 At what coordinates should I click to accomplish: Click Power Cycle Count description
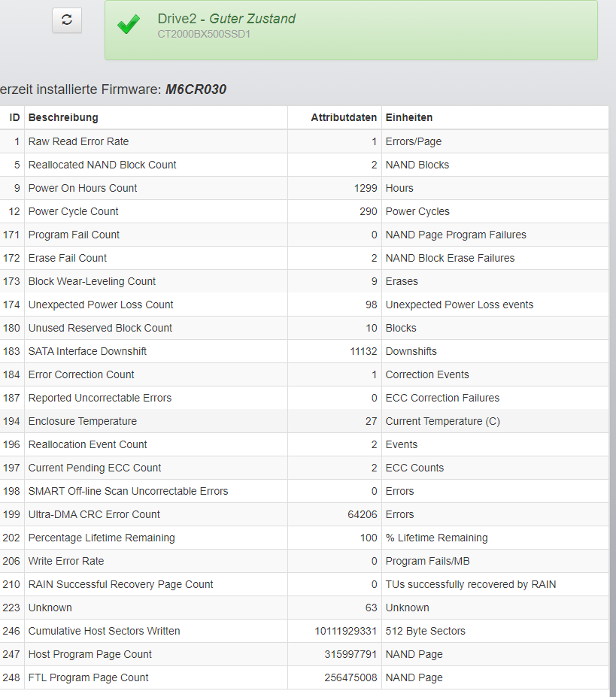(74, 211)
